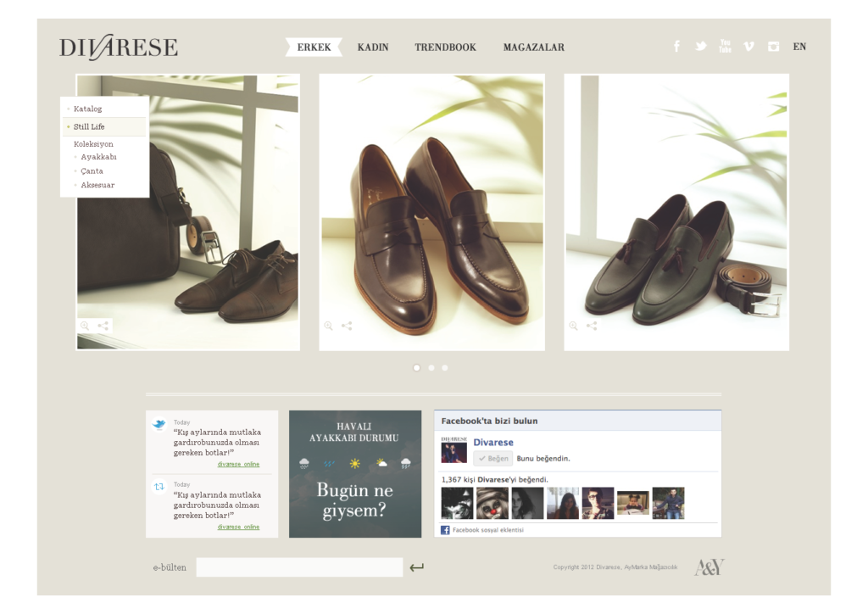Submit e-bülten with the enter arrow icon

point(416,567)
